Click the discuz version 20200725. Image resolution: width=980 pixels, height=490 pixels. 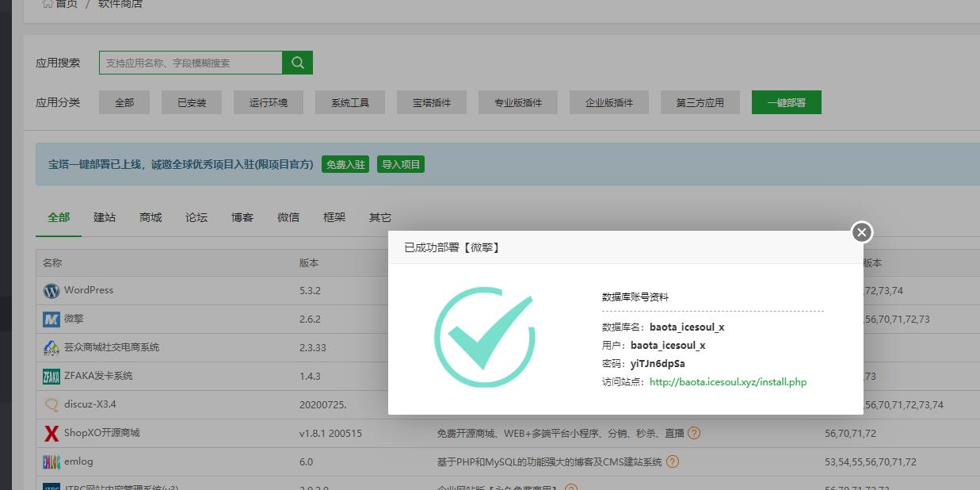[x=323, y=404]
